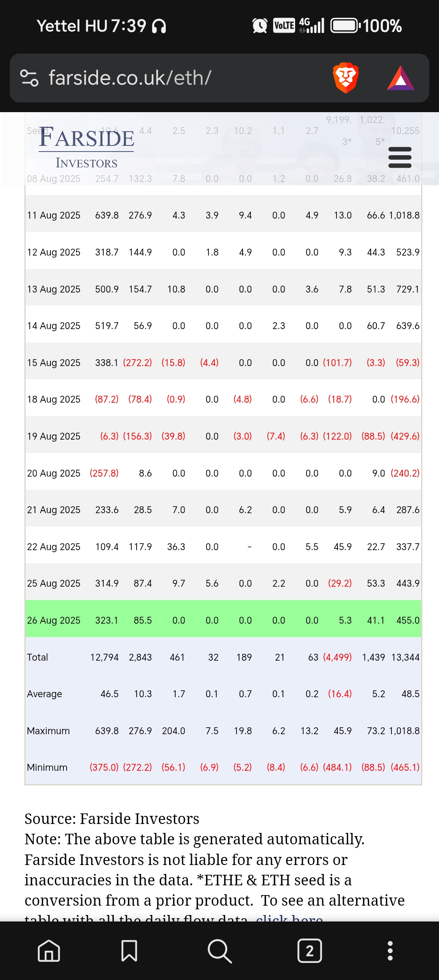Tap the Brave Shields lion icon
Image resolution: width=439 pixels, height=980 pixels.
tap(346, 78)
